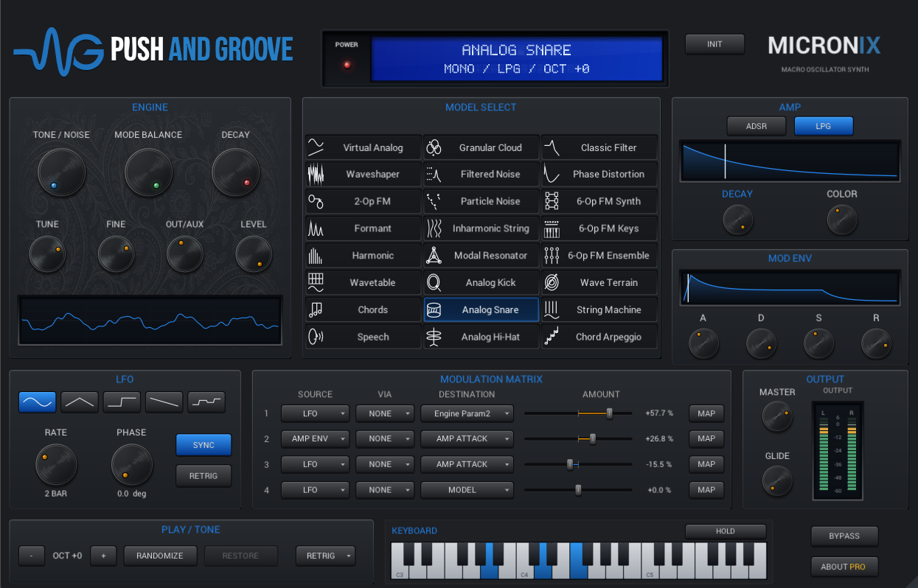Click the MODE BALANCE knob
Image resolution: width=918 pixels, height=588 pixels.
pyautogui.click(x=148, y=172)
